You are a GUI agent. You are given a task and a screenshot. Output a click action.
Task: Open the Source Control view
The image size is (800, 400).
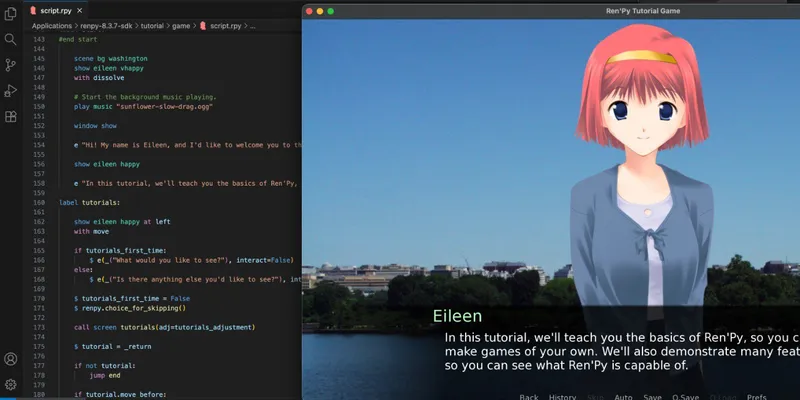click(11, 65)
